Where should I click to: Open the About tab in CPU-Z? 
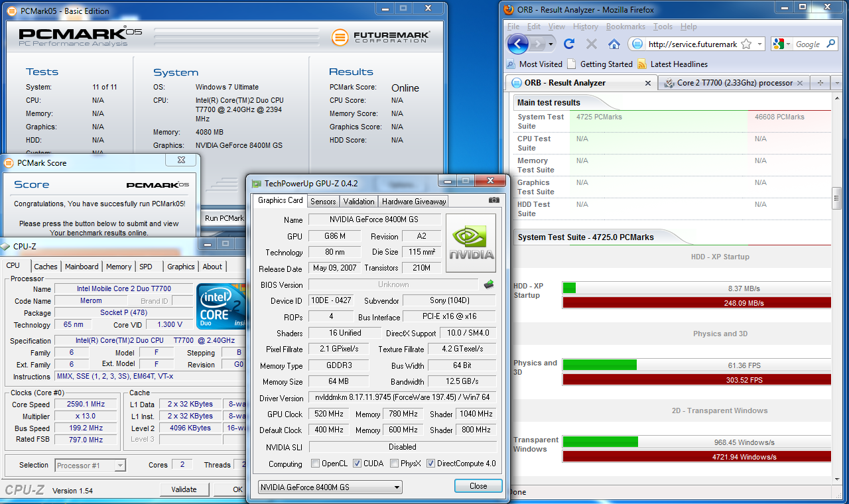pos(212,267)
